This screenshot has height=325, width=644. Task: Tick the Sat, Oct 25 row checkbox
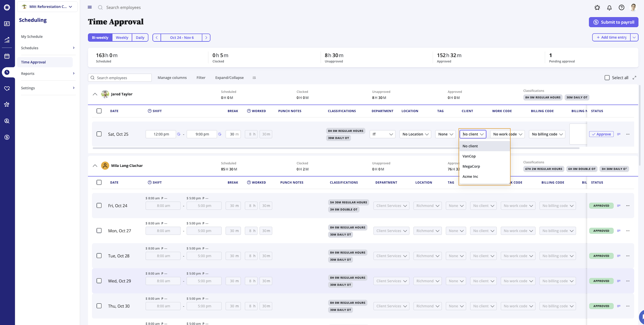pyautogui.click(x=99, y=134)
